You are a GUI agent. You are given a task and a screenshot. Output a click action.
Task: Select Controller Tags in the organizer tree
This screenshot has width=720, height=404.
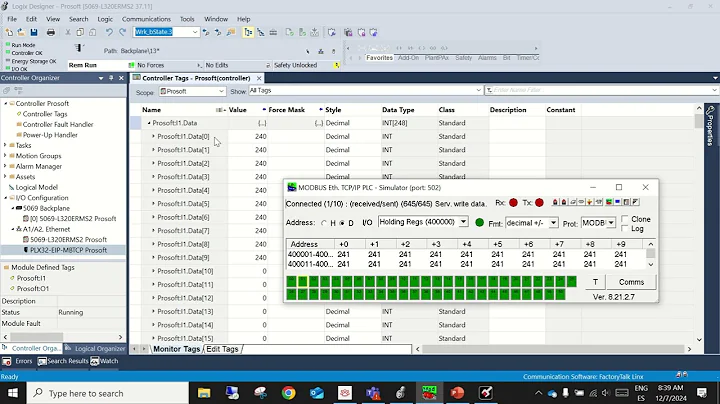[x=45, y=114]
